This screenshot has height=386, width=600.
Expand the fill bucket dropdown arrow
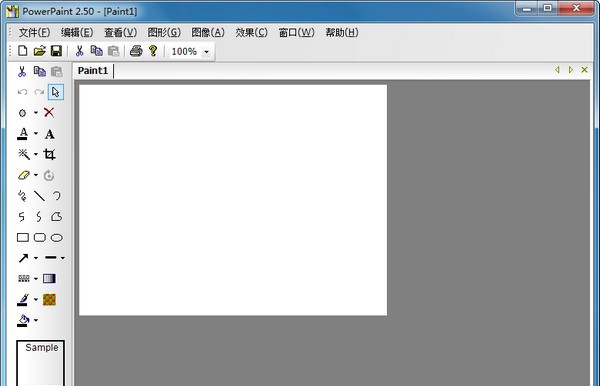tap(36, 320)
